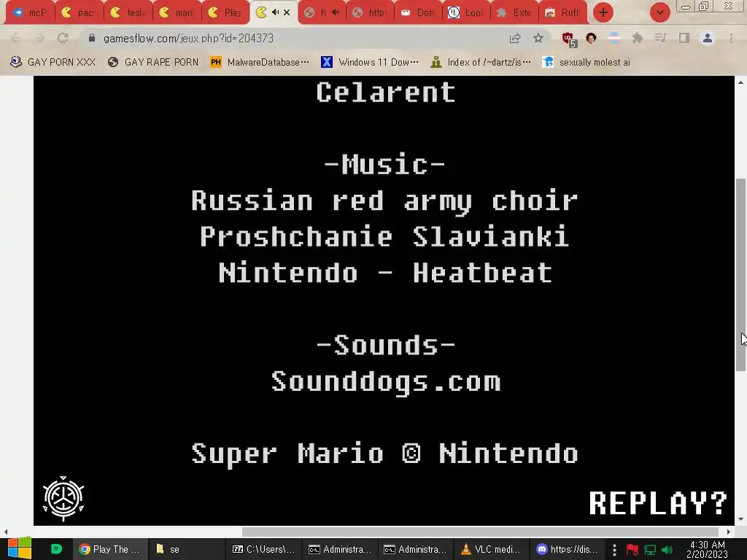Click the red flag tray icon
Image resolution: width=747 pixels, height=560 pixels.
point(632,550)
